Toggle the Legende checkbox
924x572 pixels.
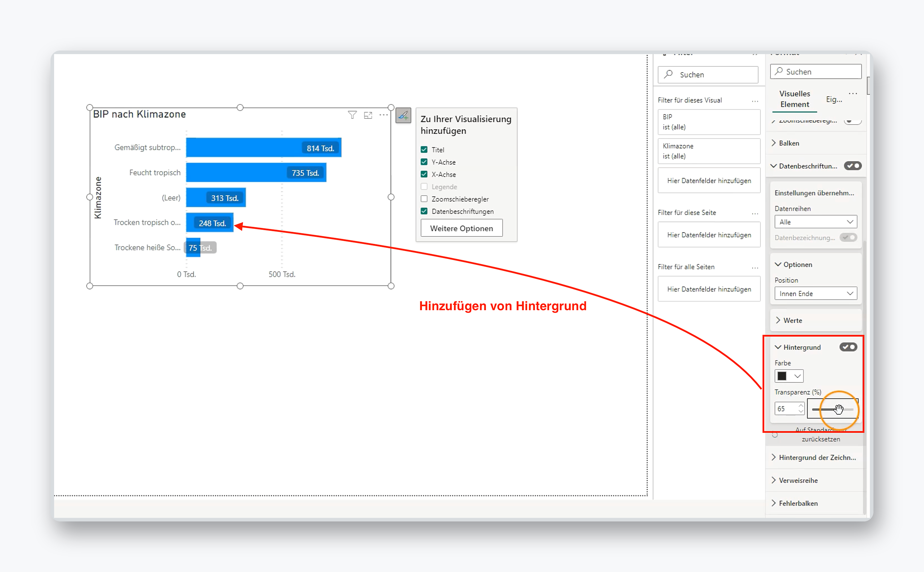pyautogui.click(x=424, y=187)
